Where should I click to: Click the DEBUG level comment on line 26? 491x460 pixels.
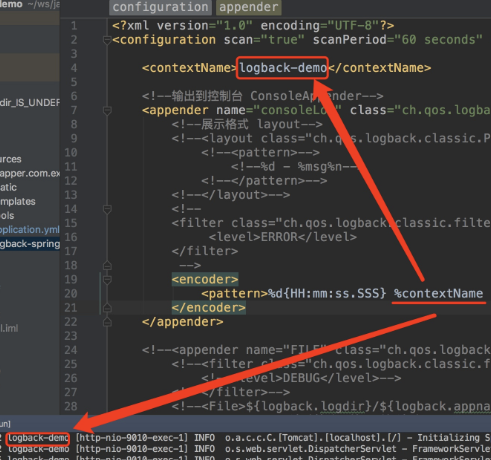click(x=301, y=378)
